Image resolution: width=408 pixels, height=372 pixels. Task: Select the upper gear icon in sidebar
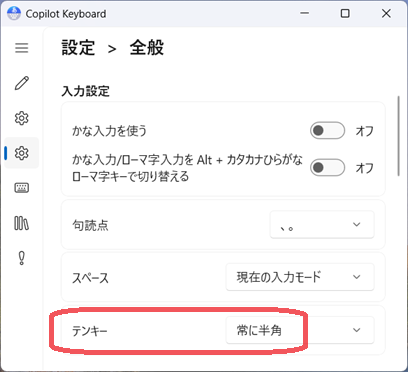pos(22,118)
